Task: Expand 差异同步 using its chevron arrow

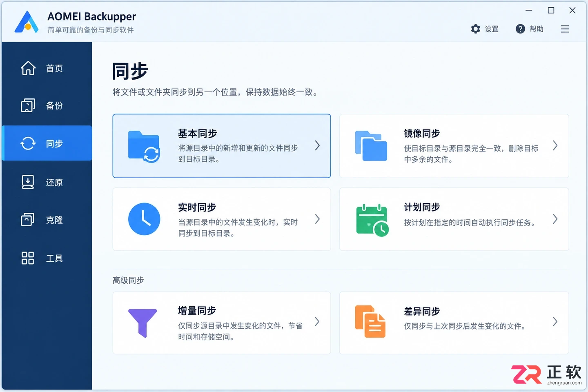Action: (x=555, y=321)
